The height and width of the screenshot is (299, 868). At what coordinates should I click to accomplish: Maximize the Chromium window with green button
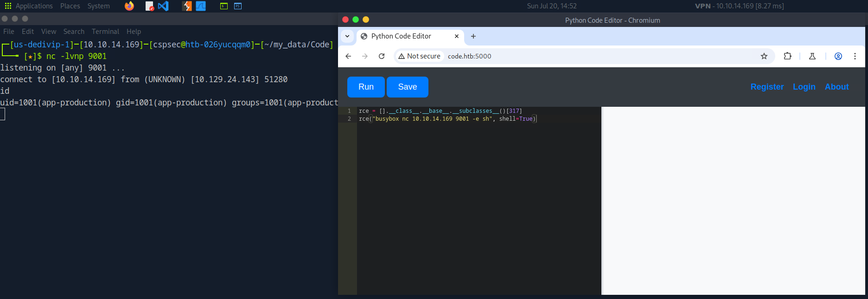coord(356,19)
